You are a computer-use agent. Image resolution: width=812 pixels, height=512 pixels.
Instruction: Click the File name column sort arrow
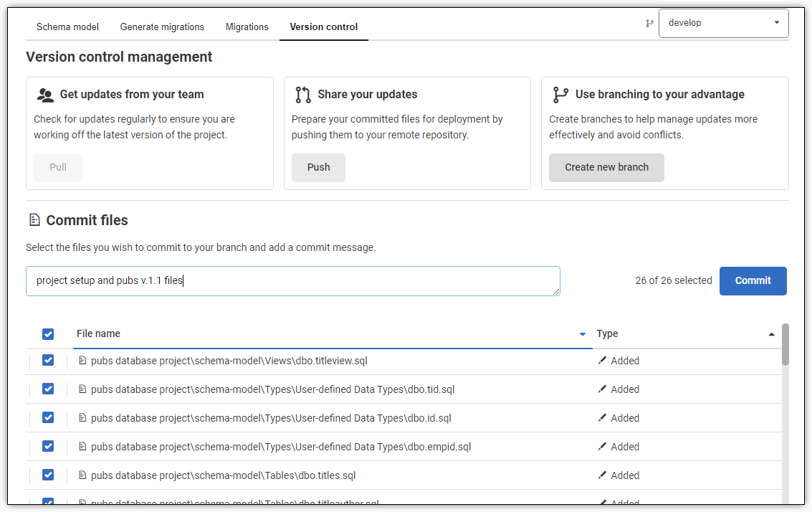point(583,334)
